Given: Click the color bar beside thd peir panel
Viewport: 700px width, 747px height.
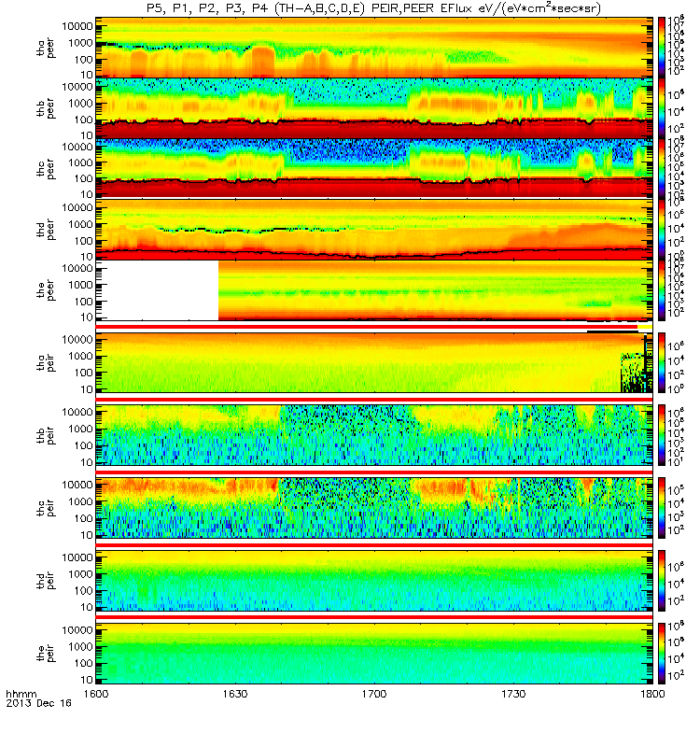Looking at the screenshot, I should coord(662,581).
